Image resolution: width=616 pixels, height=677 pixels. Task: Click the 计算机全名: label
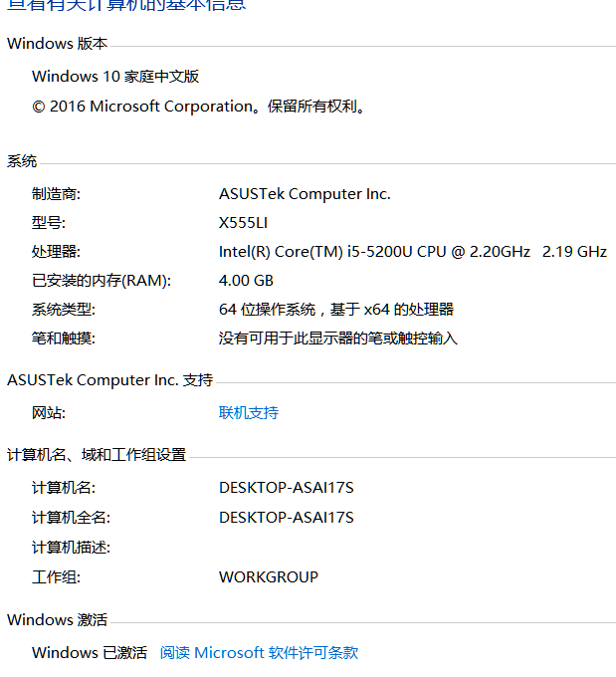72,518
